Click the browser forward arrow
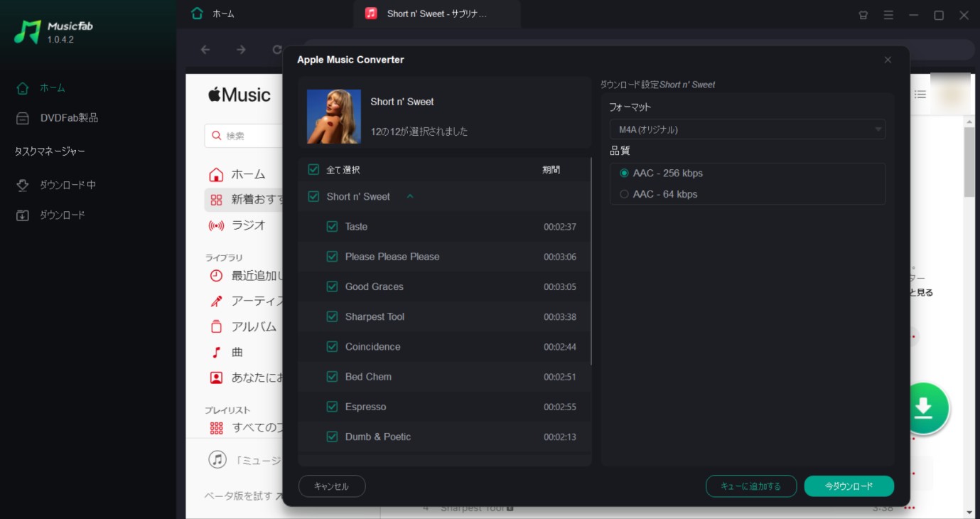The width and height of the screenshot is (980, 519). [241, 50]
